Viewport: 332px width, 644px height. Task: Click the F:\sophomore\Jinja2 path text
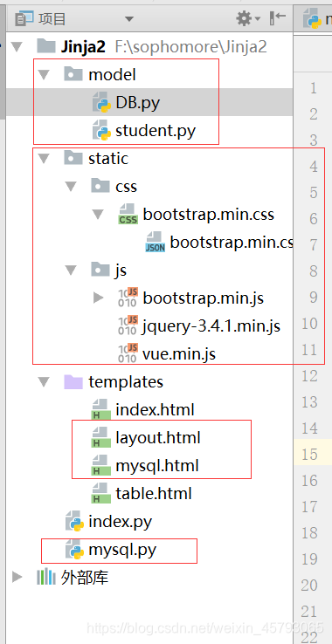pos(190,47)
